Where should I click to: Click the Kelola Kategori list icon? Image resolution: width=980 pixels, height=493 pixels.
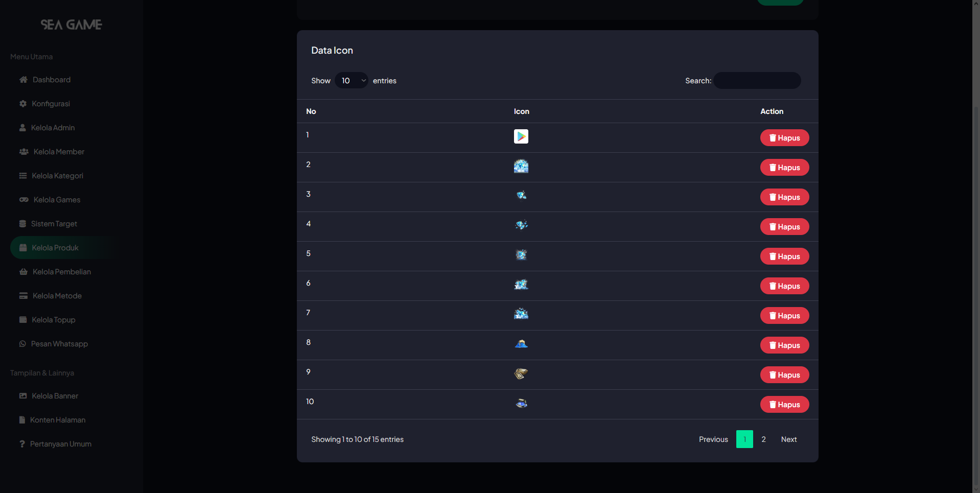[23, 176]
